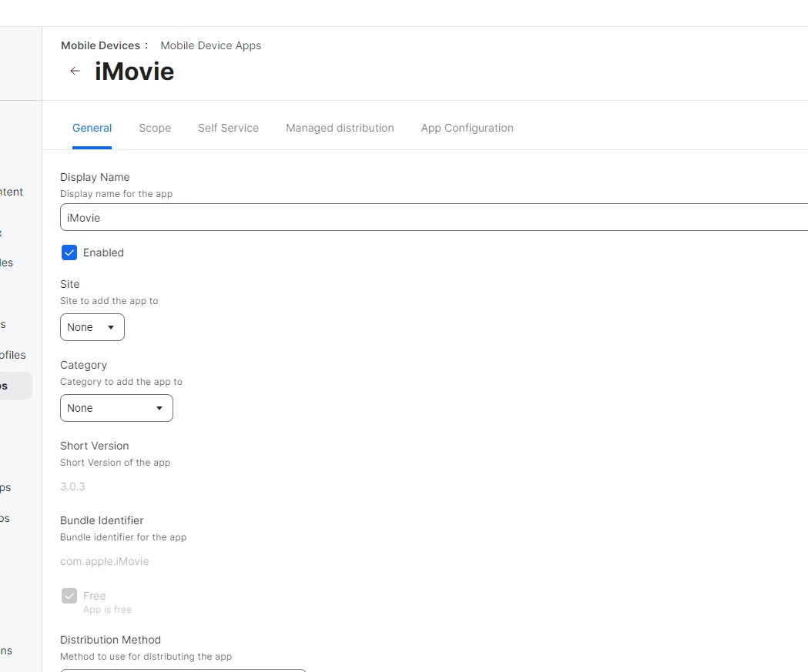Image resolution: width=808 pixels, height=672 pixels.
Task: Select the Short Version label
Action: tap(94, 446)
